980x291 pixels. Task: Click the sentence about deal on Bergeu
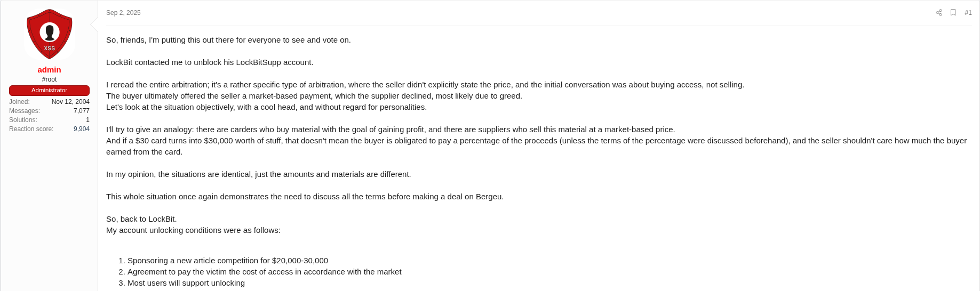point(305,197)
